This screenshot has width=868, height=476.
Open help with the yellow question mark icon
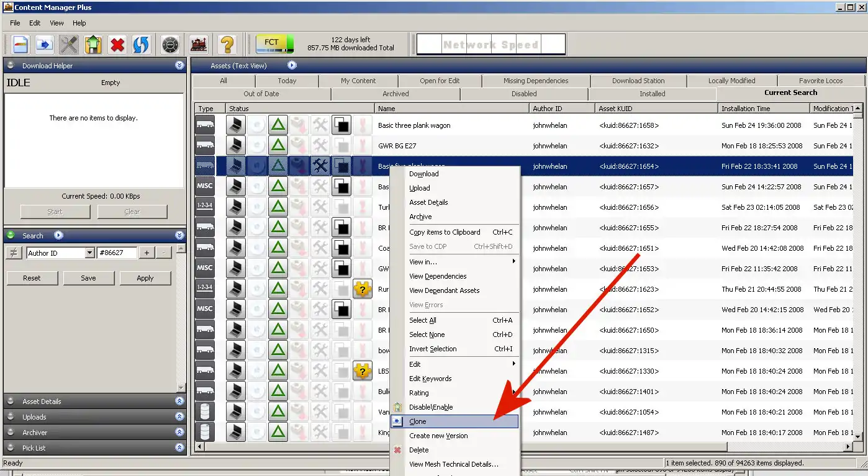227,45
